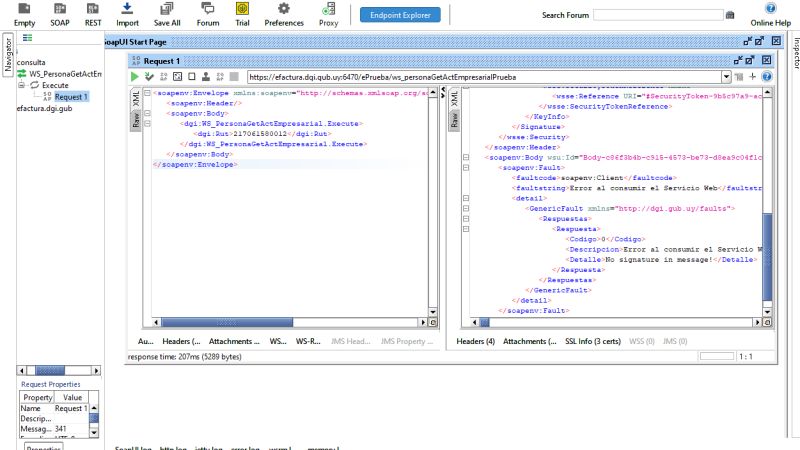Collapse the Execute operation node
The width and height of the screenshot is (800, 450).
[x=21, y=85]
